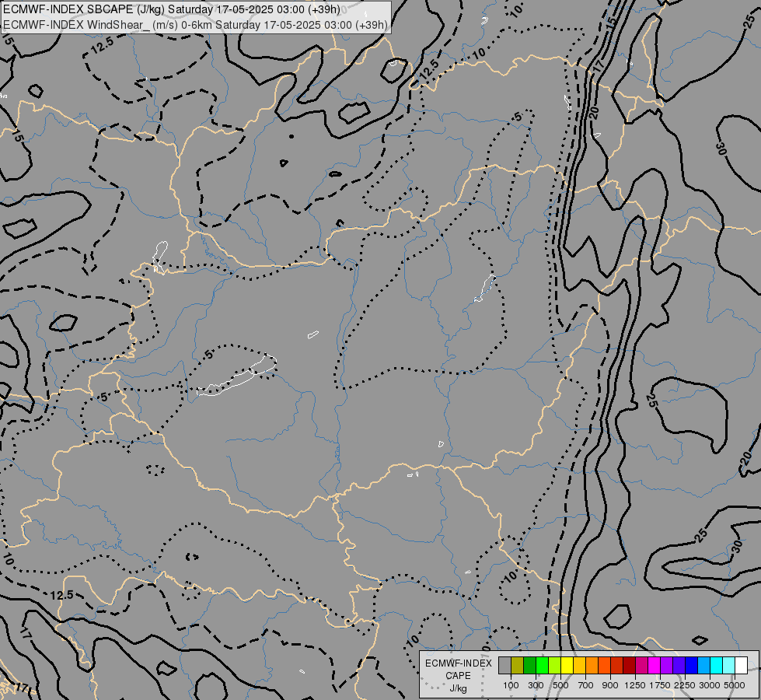The image size is (761, 700).
Task: Click the legend value 3000
Action: tap(710, 685)
